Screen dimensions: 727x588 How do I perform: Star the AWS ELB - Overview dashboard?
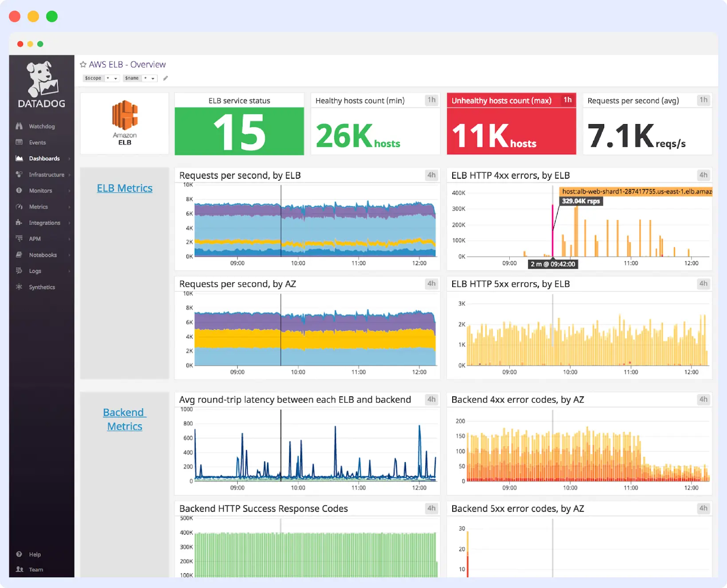[83, 64]
